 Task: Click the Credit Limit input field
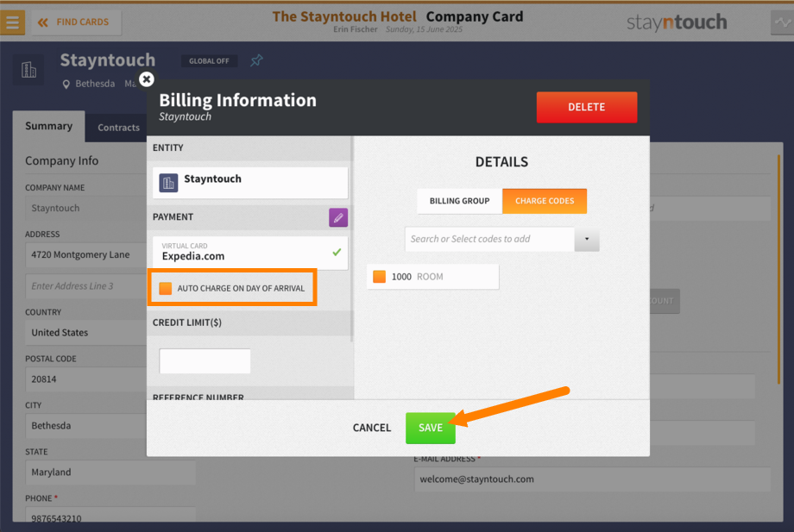(205, 361)
